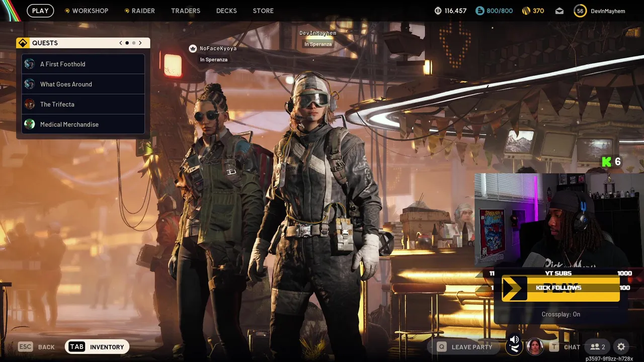This screenshot has width=644, height=362.
Task: Click the level 56 progress ring
Action: point(580,11)
